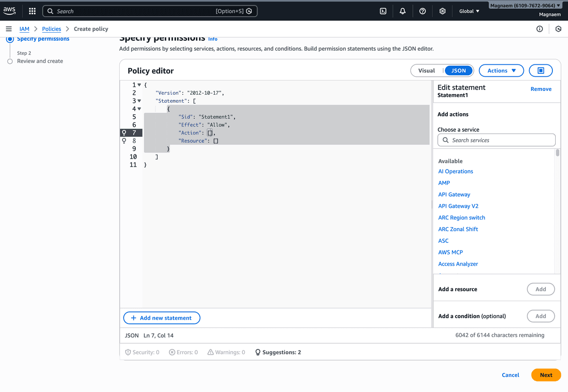Switch the editor to Visual mode
The height and width of the screenshot is (392, 568).
click(426, 70)
